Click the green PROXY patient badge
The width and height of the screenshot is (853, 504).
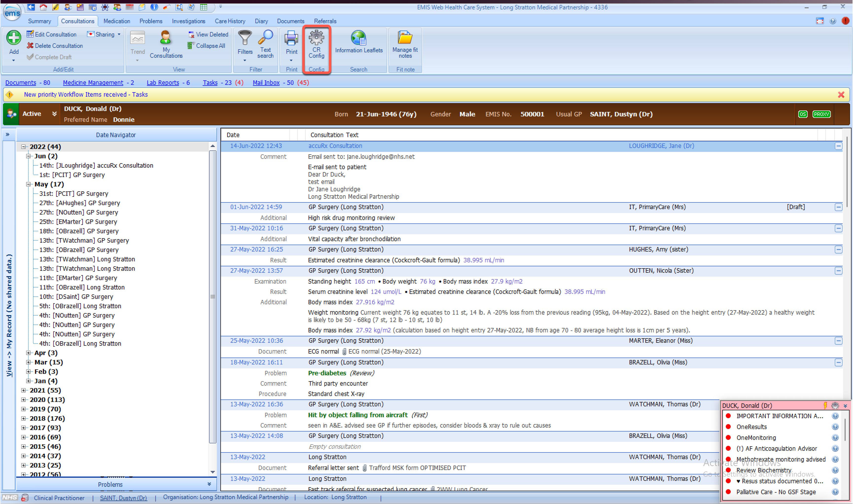(x=821, y=114)
